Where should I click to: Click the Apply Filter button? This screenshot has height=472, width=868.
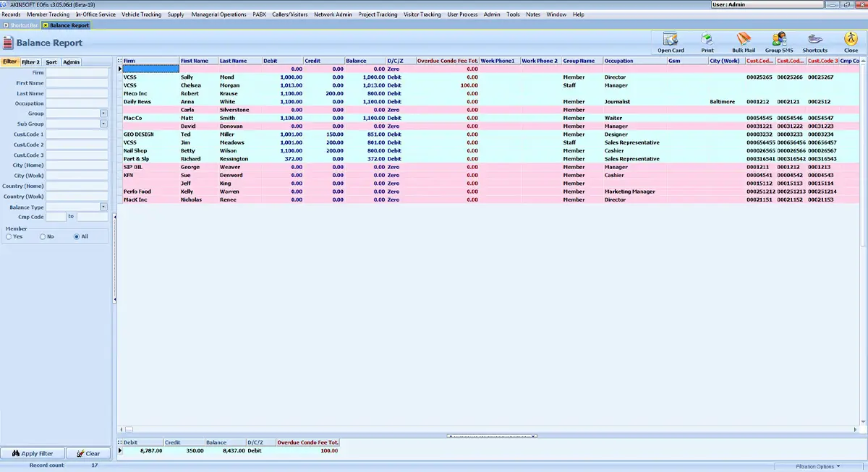(x=33, y=454)
